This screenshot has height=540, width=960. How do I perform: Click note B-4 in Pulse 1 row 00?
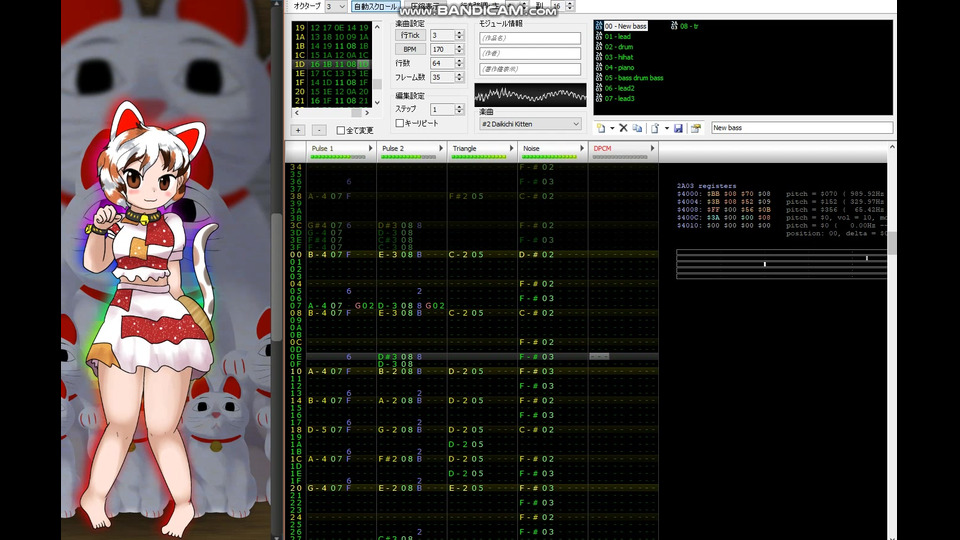click(x=318, y=254)
